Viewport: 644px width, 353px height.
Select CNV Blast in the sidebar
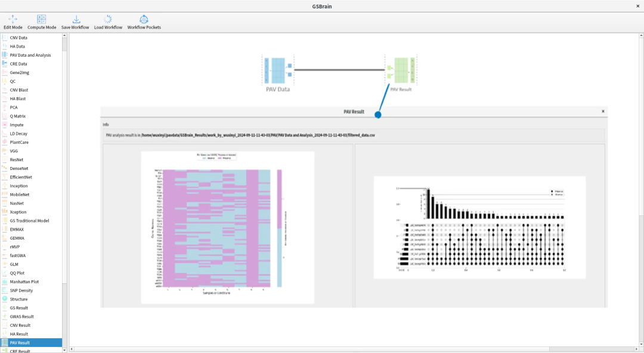tap(31, 90)
